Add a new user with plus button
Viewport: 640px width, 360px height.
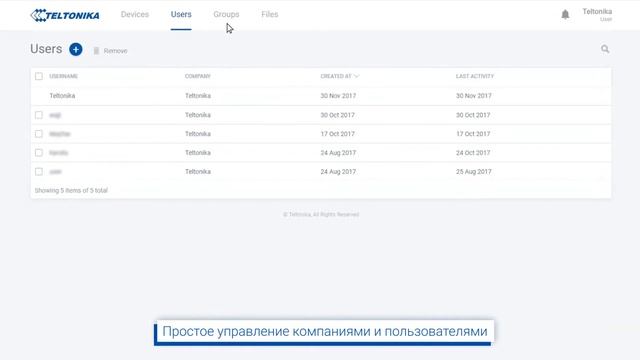pyautogui.click(x=76, y=49)
